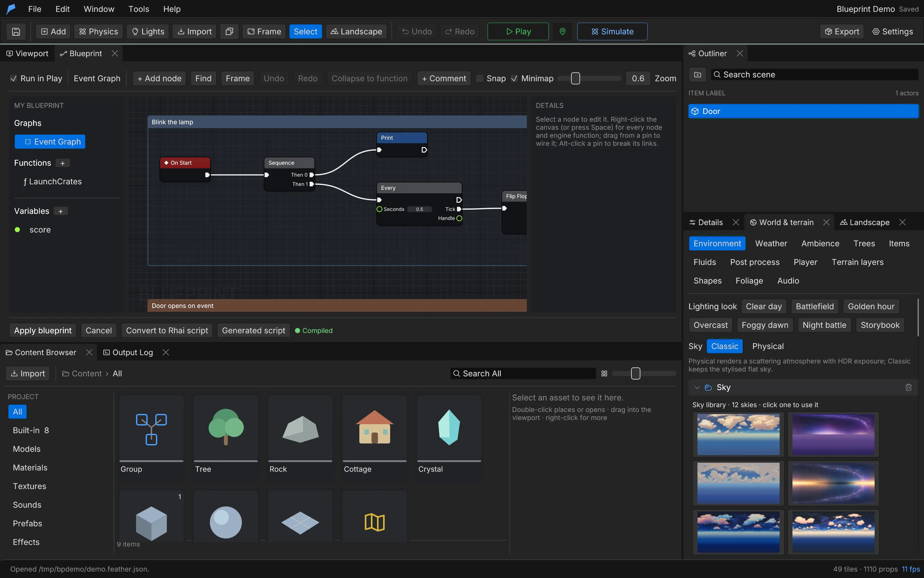Switch Sky mode to Physical
Screen dimensions: 924x578
tap(767, 346)
